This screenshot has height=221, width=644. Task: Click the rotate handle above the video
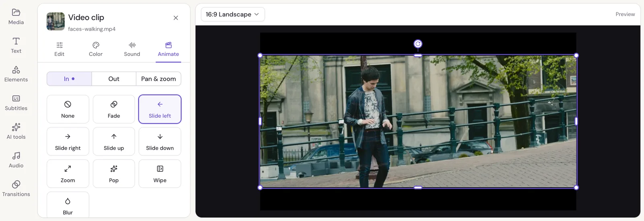pyautogui.click(x=418, y=44)
